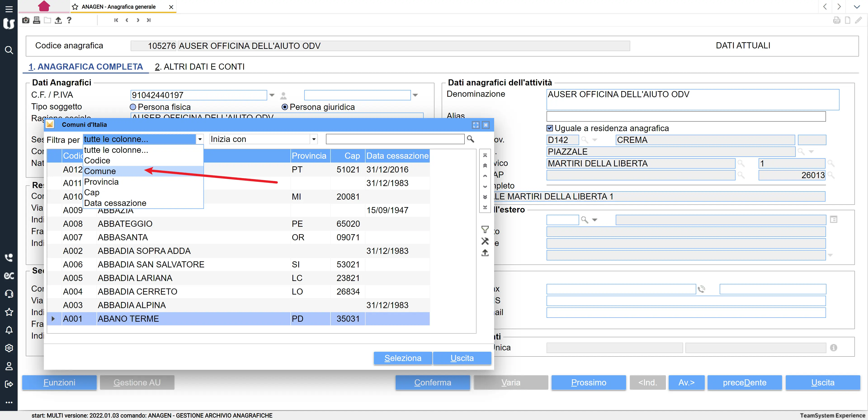Click the help question mark icon
The width and height of the screenshot is (868, 420).
[69, 20]
